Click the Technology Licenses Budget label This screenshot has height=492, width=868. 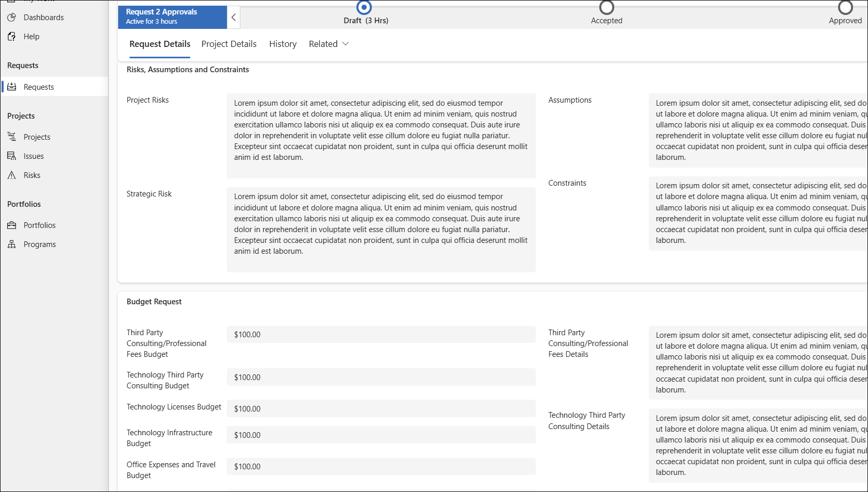174,407
